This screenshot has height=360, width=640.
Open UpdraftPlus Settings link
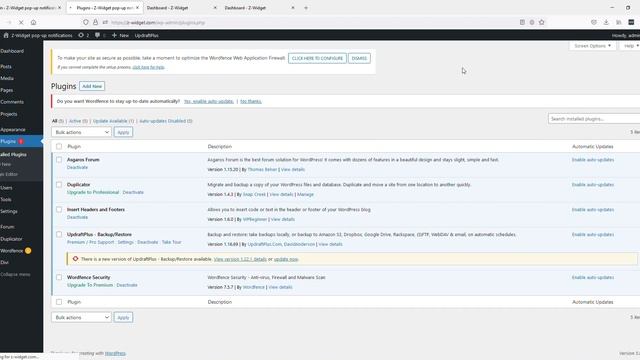tap(125, 242)
